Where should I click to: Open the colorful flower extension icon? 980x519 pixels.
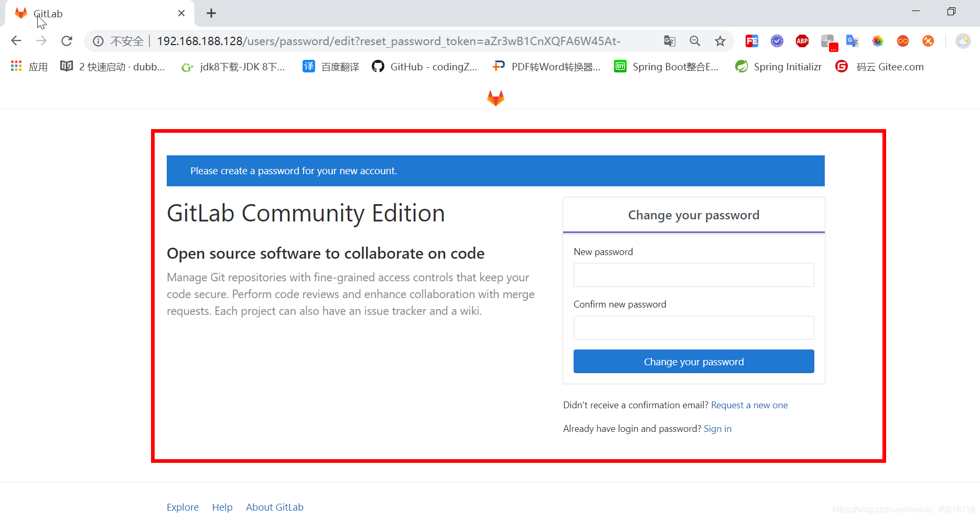(x=878, y=41)
